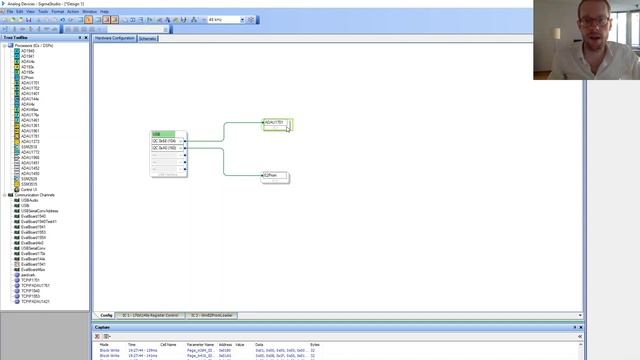Select TCPIP1940 communication channel
Viewport: 640px width, 360px height.
click(x=30, y=291)
